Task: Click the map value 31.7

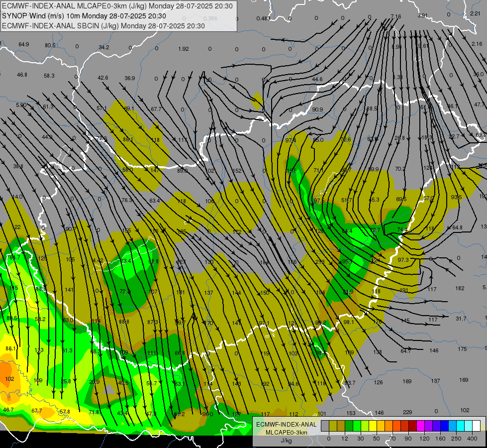Action: click(x=461, y=319)
